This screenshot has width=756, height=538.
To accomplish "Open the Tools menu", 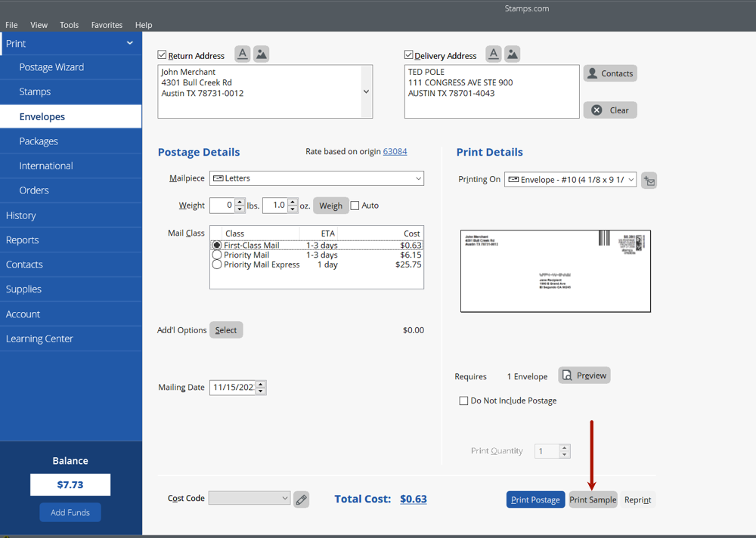I will (69, 25).
